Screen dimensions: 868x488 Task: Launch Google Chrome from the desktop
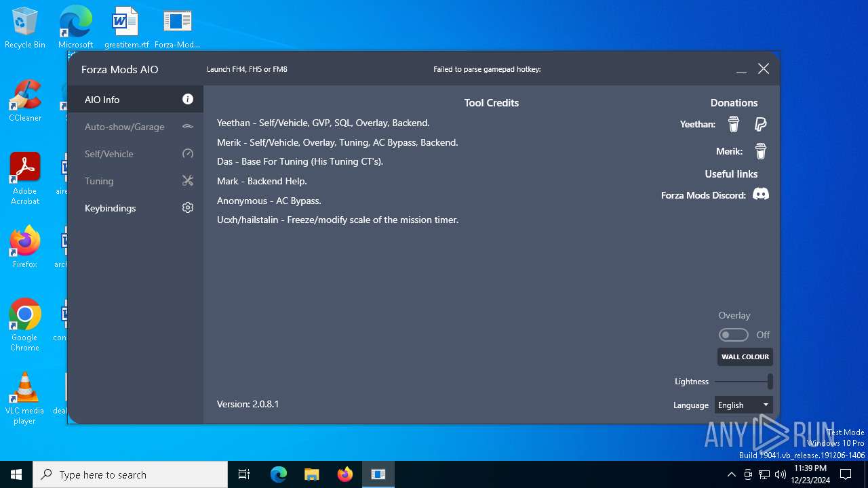tap(25, 325)
